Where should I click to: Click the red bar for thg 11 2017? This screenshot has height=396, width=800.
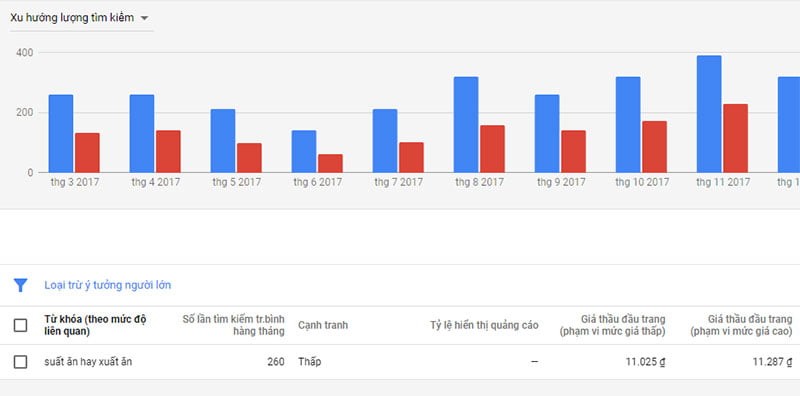(x=735, y=138)
